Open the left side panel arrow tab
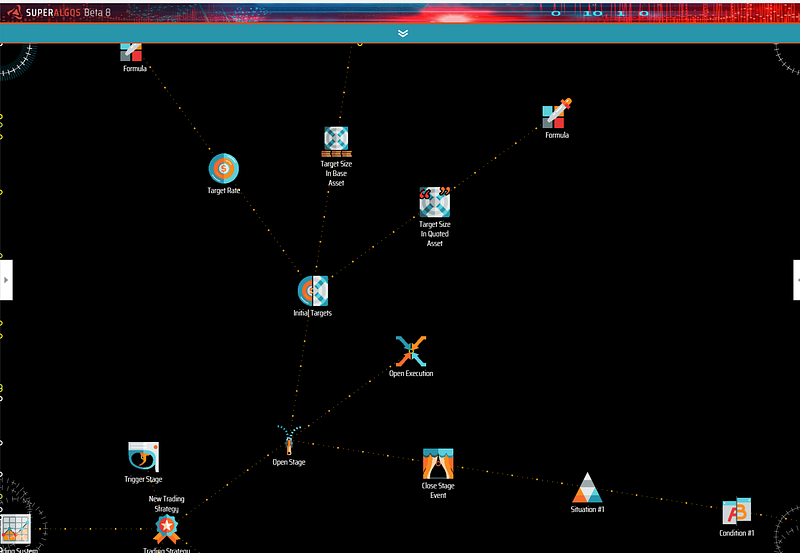 tap(6, 280)
